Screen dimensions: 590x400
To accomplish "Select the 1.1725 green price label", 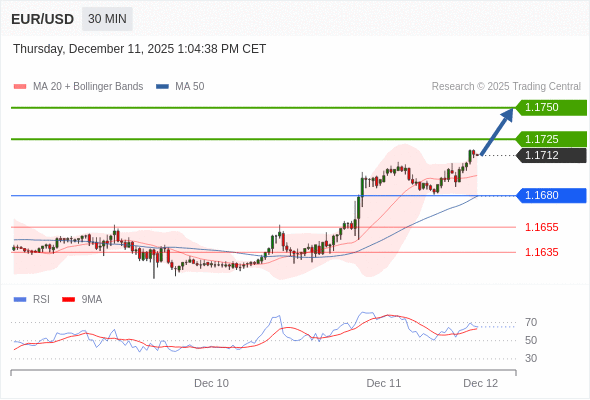I will click(551, 139).
